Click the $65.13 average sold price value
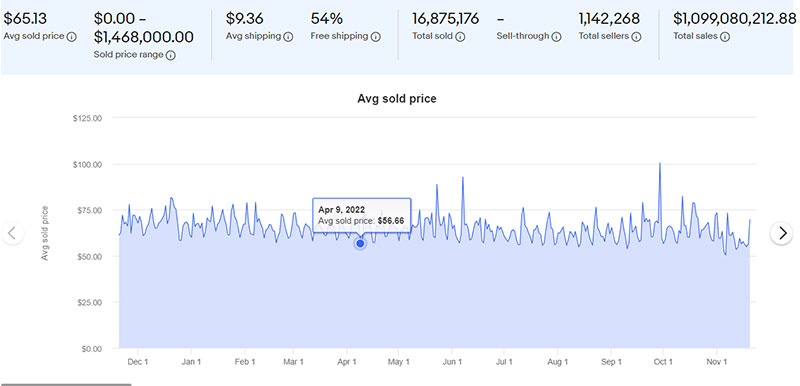This screenshot has height=386, width=800. coord(25,19)
